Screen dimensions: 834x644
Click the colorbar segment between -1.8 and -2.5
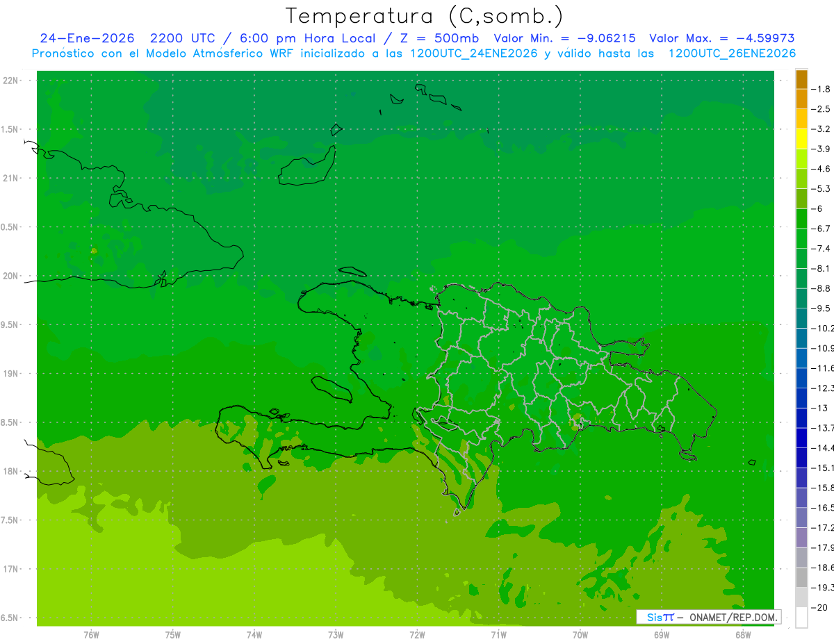point(801,99)
